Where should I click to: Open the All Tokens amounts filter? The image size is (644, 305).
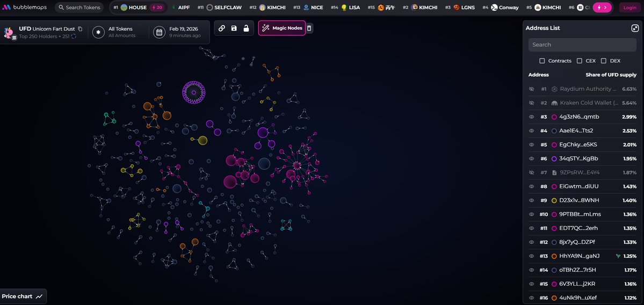(114, 32)
